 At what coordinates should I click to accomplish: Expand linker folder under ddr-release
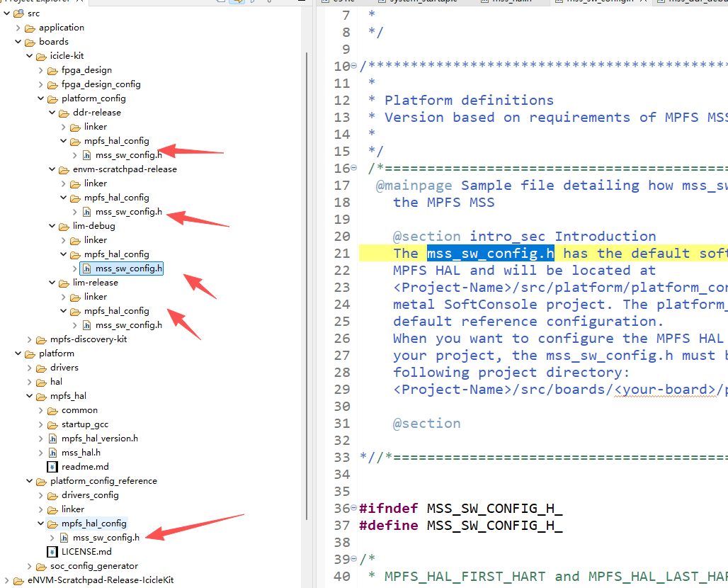coord(63,127)
